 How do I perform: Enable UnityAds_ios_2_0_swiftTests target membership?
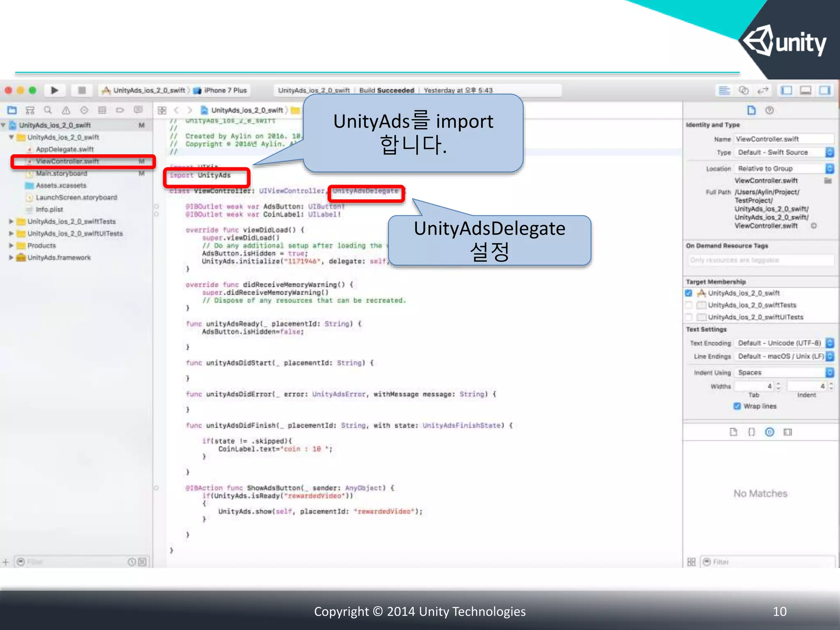[689, 305]
